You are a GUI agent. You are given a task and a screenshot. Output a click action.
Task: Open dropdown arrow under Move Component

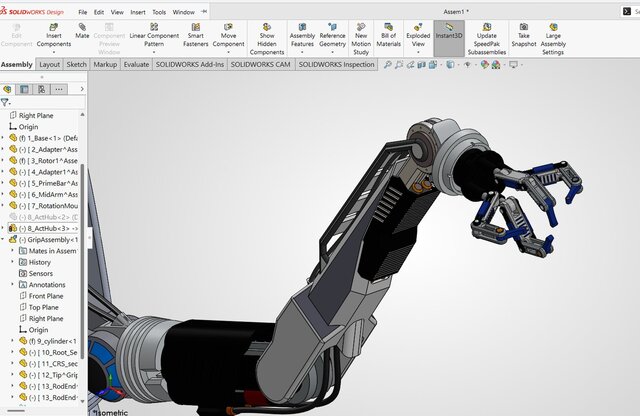click(x=228, y=52)
